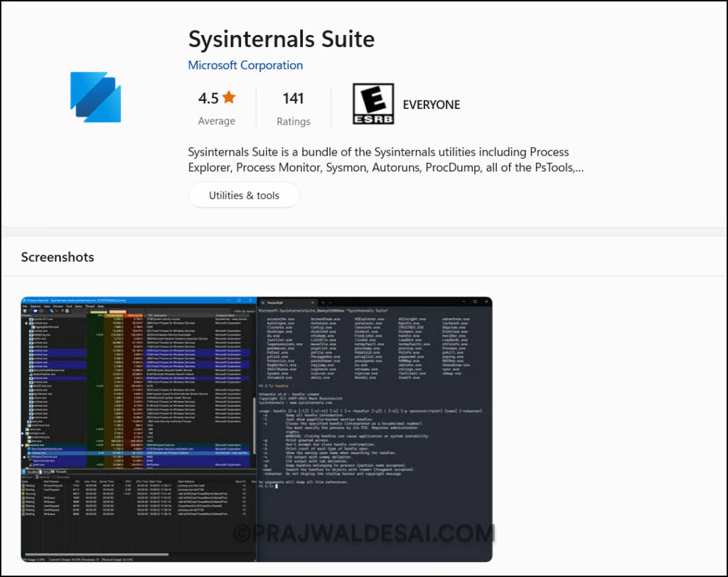The image size is (728, 577).
Task: Open the Microsoft Corporation publisher link
Action: coord(245,65)
